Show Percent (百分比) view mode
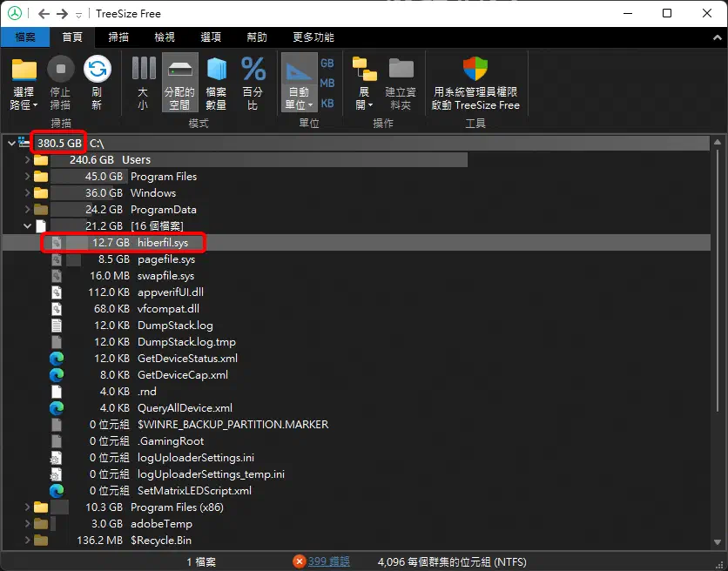The image size is (728, 571). pyautogui.click(x=253, y=83)
